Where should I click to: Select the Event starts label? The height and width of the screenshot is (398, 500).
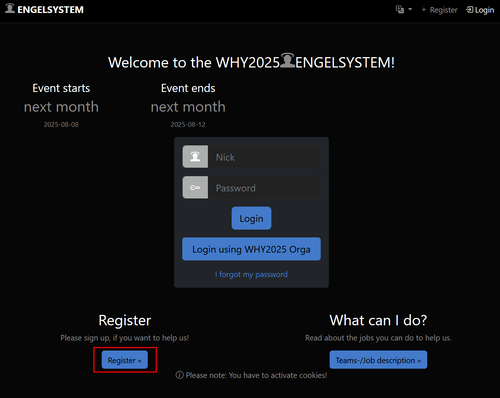point(61,88)
